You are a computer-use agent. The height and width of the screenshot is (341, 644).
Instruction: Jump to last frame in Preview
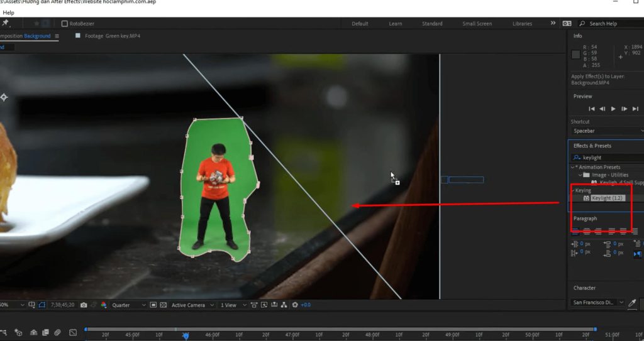point(635,109)
